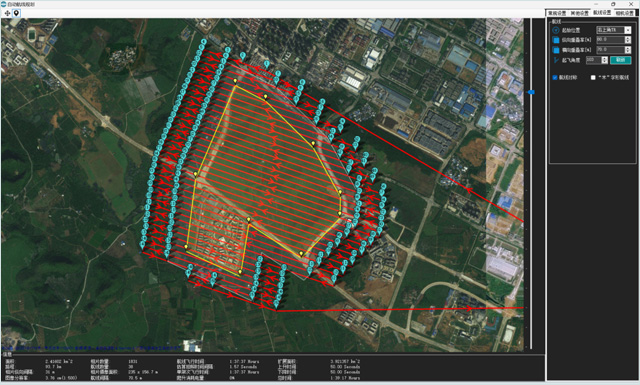Click the second blue overlap rate icon
This screenshot has height=385, width=640.
[556, 50]
